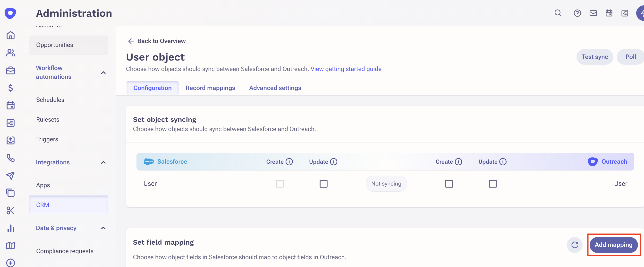This screenshot has height=267, width=644.
Task: Open the help question mark icon
Action: 577,13
